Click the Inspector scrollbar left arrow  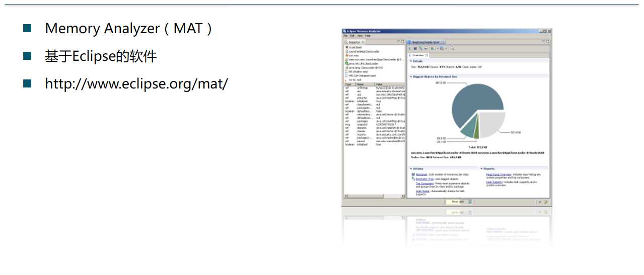point(346,196)
